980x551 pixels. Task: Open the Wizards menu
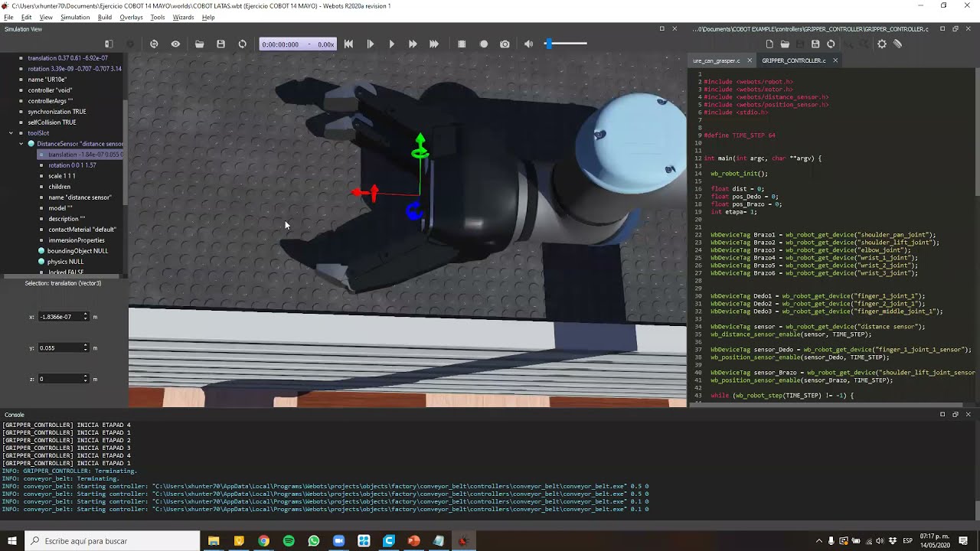pos(183,17)
